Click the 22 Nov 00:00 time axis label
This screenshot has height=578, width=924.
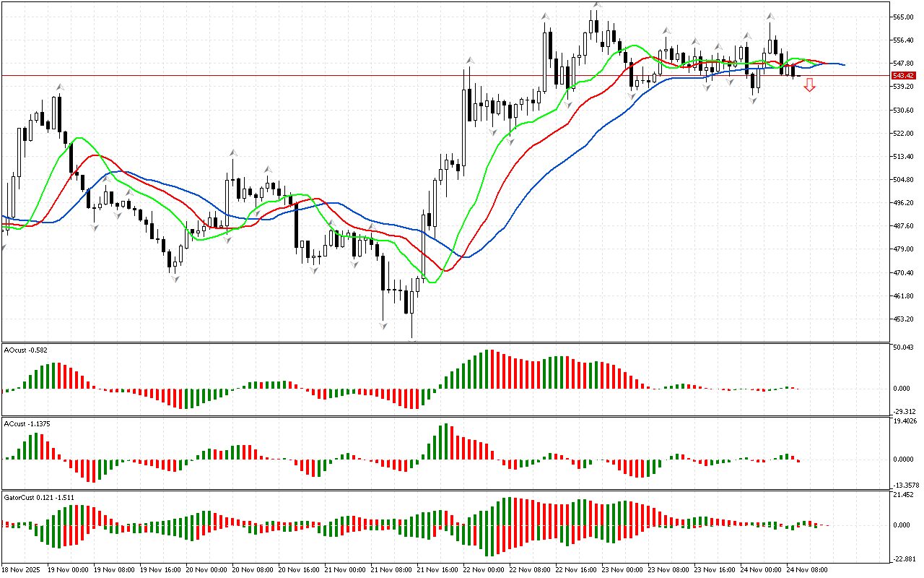tap(485, 570)
